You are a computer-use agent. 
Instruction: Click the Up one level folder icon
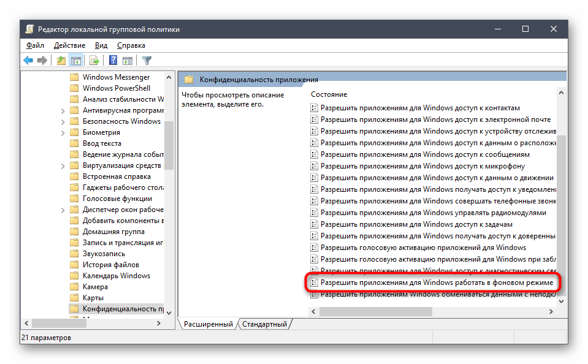61,60
